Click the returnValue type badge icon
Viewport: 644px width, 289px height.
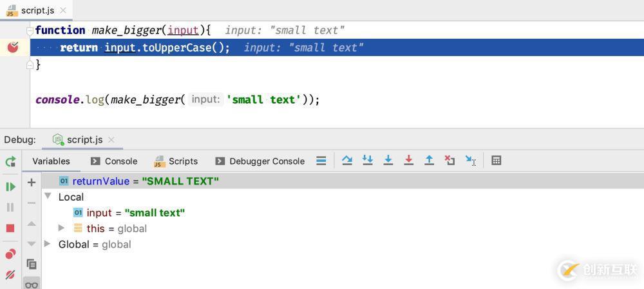click(64, 181)
